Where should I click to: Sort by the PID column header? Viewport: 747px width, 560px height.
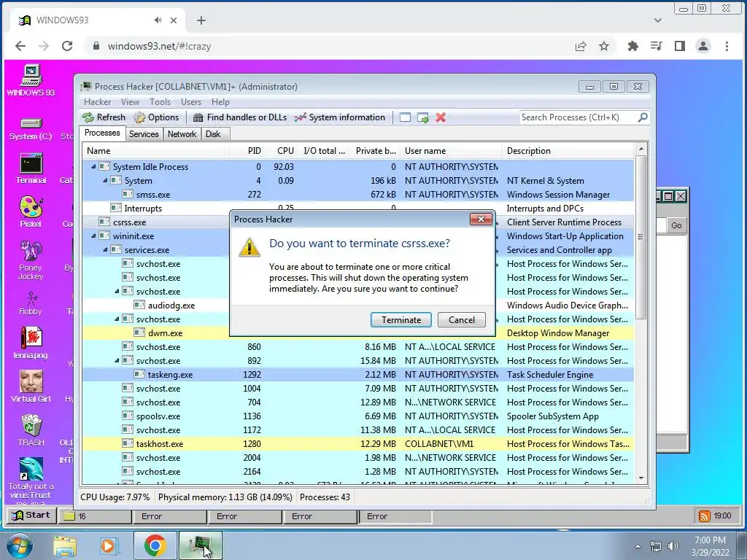coord(247,150)
